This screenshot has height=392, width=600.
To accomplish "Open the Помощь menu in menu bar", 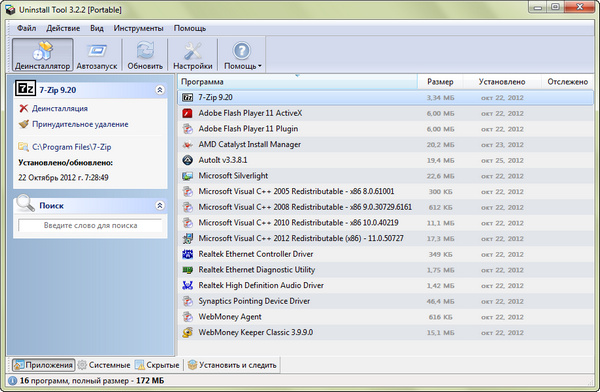I will (x=190, y=28).
